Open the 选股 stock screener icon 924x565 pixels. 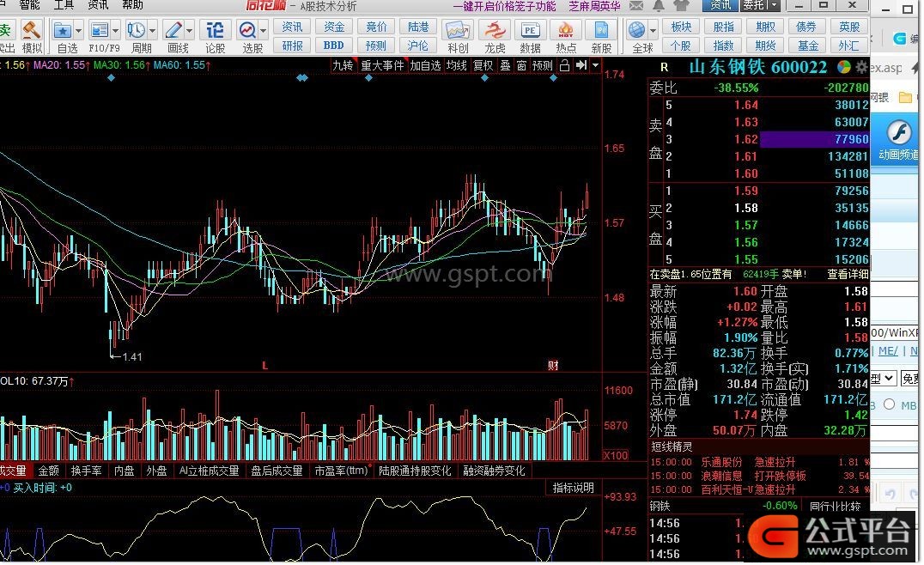tap(247, 30)
